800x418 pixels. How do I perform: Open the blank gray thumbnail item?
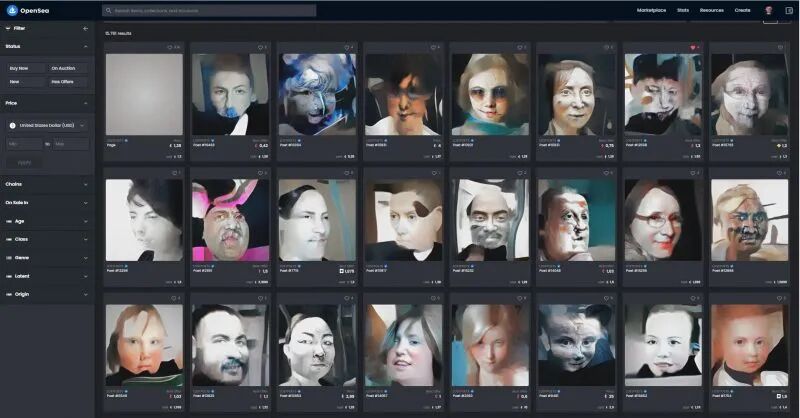click(x=144, y=94)
